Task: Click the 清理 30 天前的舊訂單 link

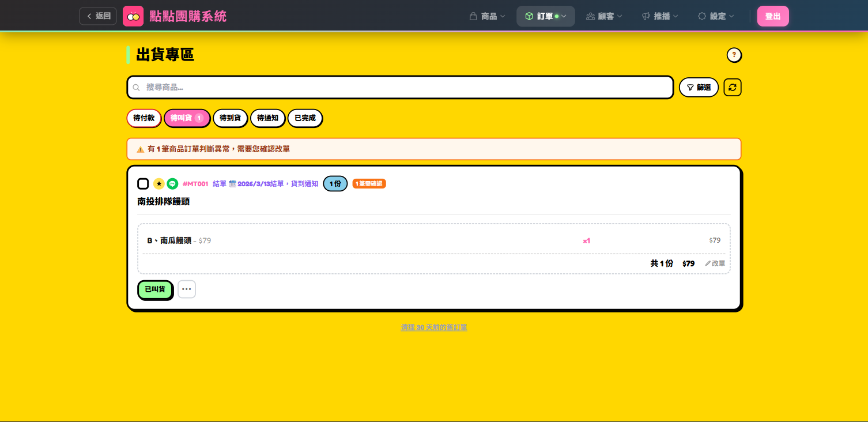Action: [434, 327]
